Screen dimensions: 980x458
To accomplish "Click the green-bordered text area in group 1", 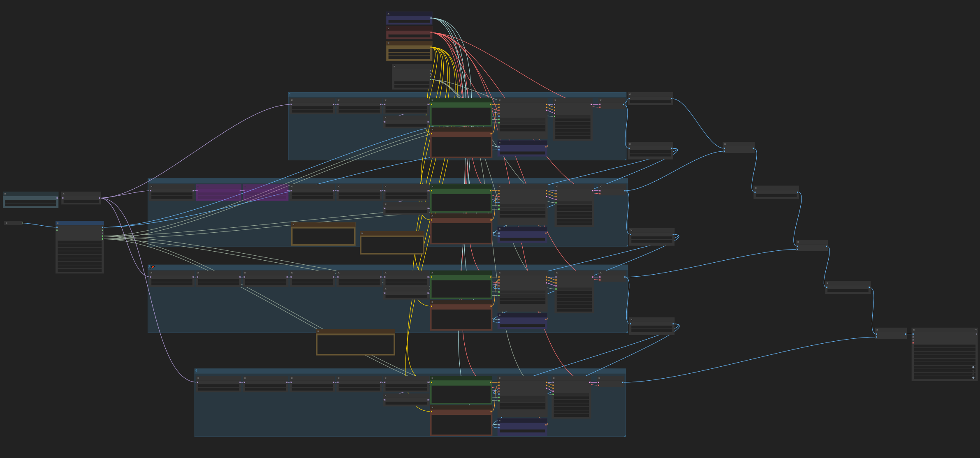I will (461, 116).
